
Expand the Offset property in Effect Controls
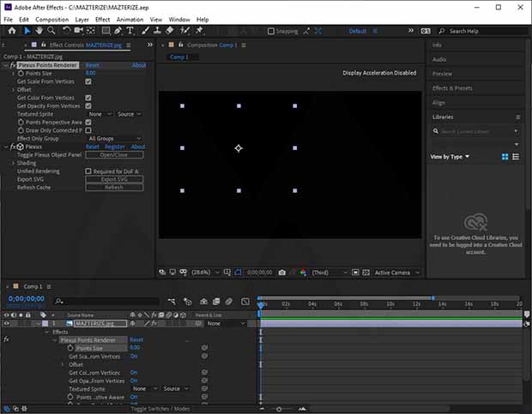[x=13, y=90]
